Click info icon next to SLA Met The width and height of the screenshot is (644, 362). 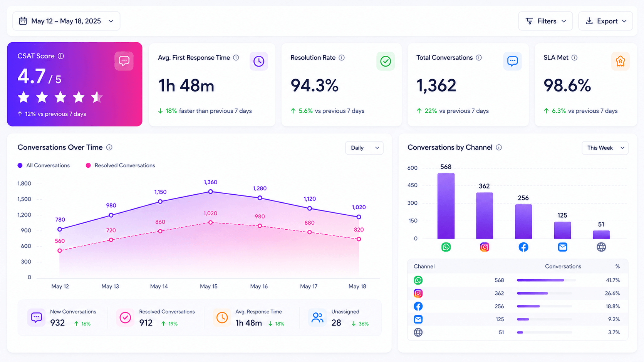(x=574, y=58)
